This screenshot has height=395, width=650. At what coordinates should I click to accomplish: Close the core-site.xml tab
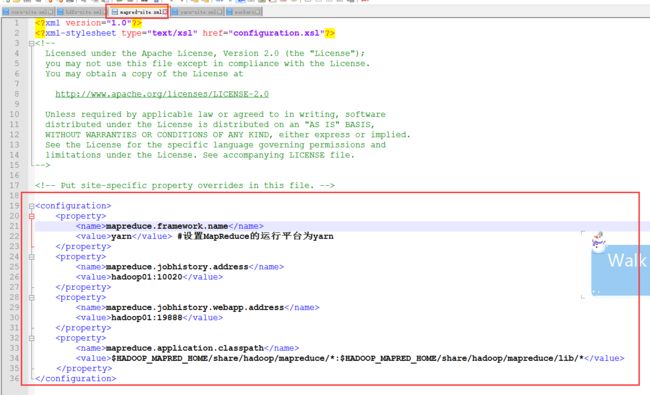(51, 12)
